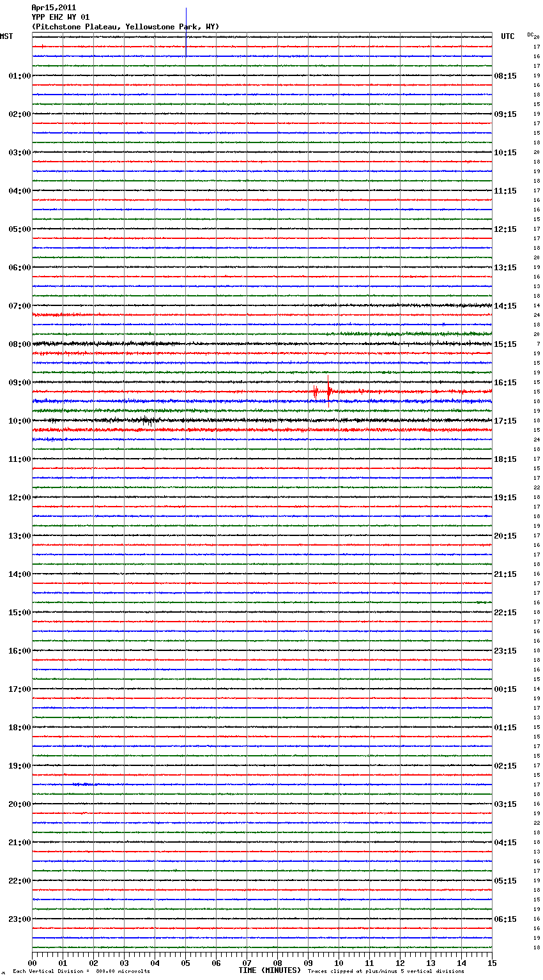Click the UTC column header
Viewport: 543px width, 980px height.
pyautogui.click(x=508, y=36)
